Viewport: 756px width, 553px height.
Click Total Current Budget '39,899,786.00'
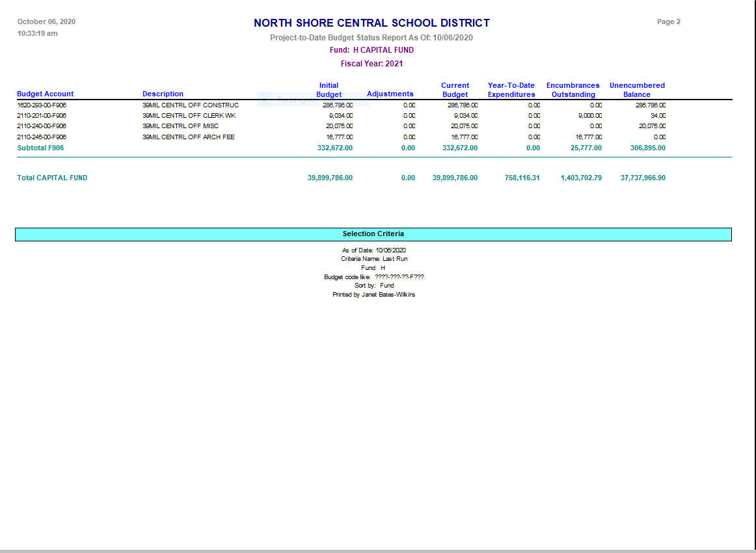(x=455, y=178)
